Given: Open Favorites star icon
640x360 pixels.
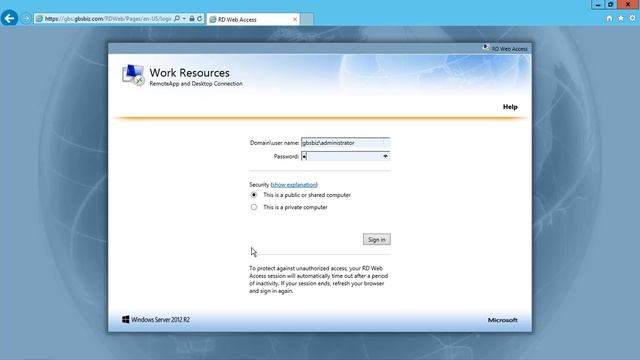Looking at the screenshot, I should [621, 18].
